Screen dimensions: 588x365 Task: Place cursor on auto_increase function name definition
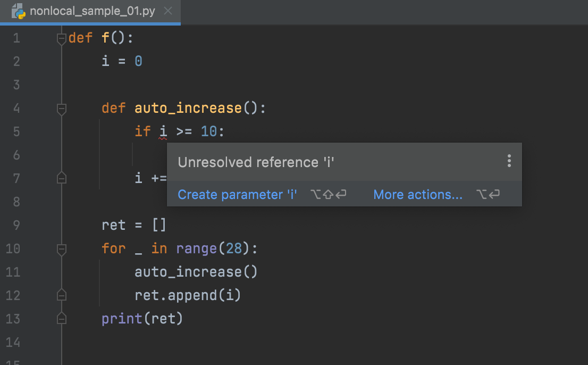coord(188,109)
